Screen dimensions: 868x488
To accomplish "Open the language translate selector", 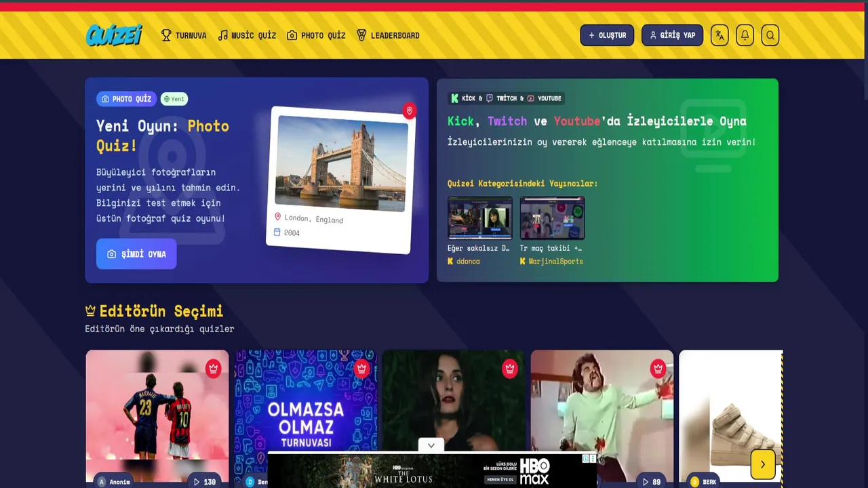I will 719,35.
